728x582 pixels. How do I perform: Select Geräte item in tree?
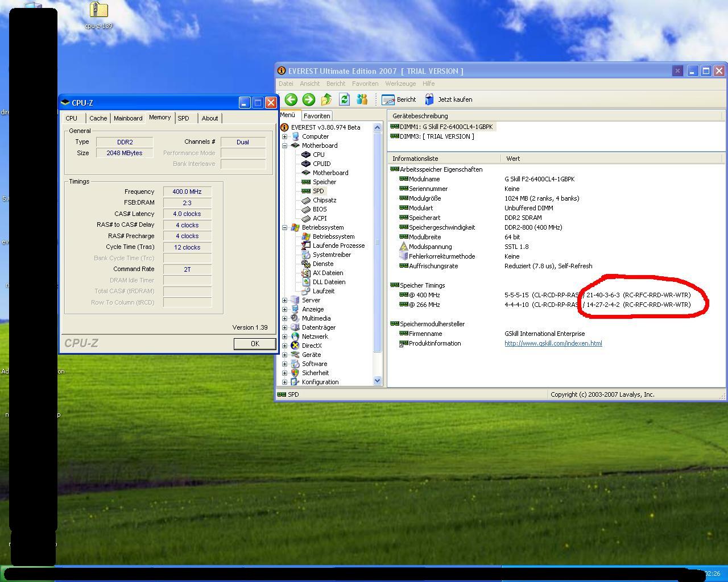coord(311,355)
